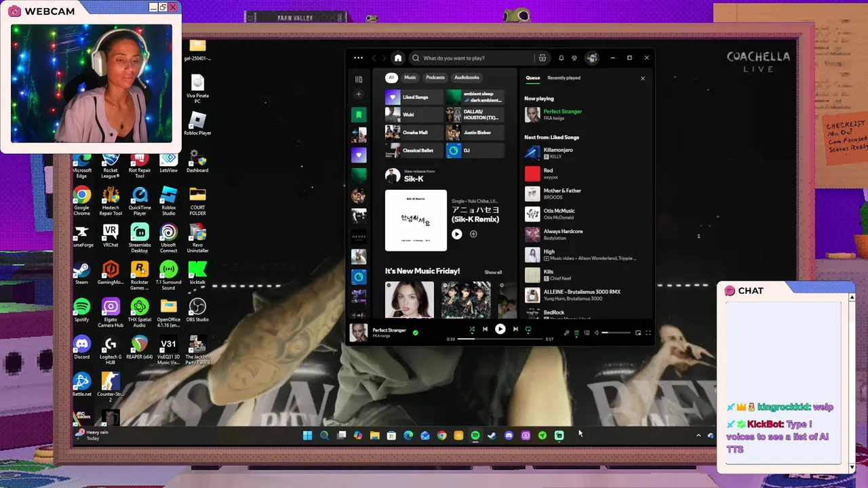Open the Google Chrome desktop icon

(82, 201)
